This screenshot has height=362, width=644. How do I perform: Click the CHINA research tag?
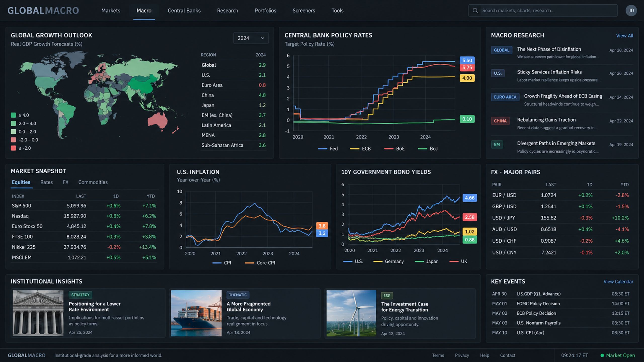coord(500,121)
